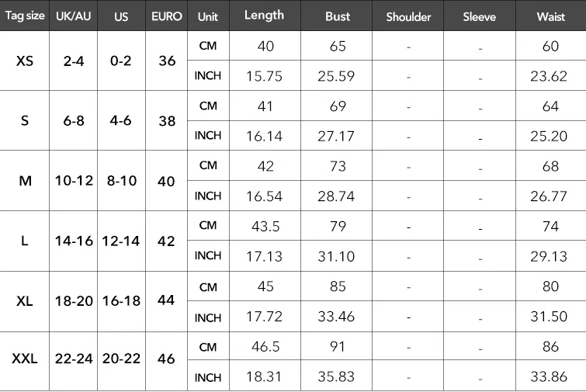Click the 86 waist CM value
The width and height of the screenshot is (586, 392).
click(x=550, y=346)
